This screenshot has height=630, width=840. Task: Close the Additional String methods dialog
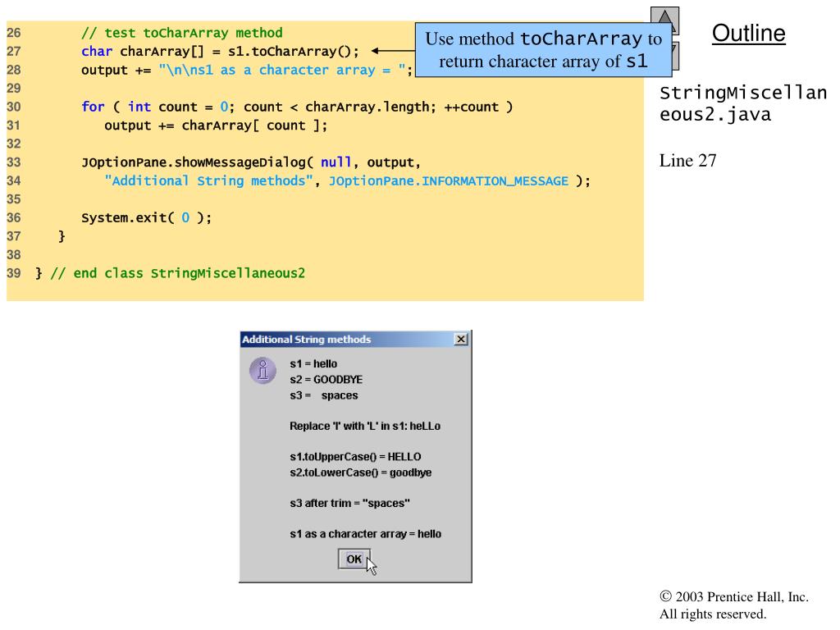click(461, 339)
